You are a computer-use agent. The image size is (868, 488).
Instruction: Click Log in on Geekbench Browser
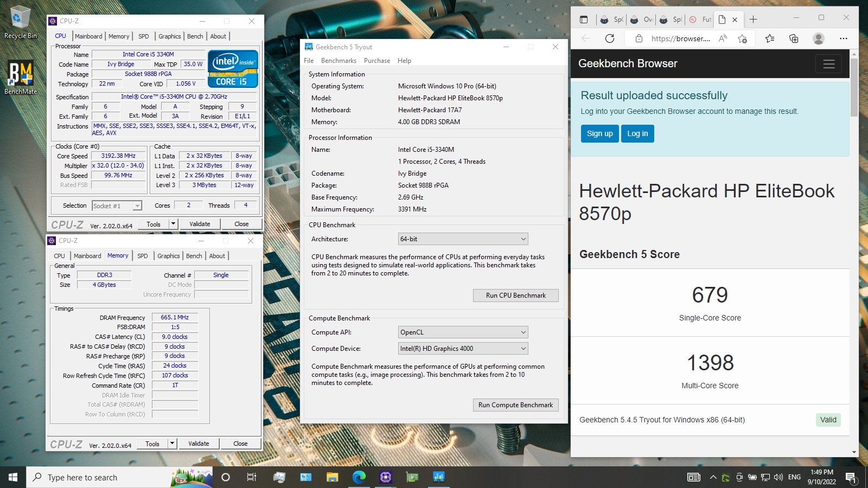coord(637,133)
